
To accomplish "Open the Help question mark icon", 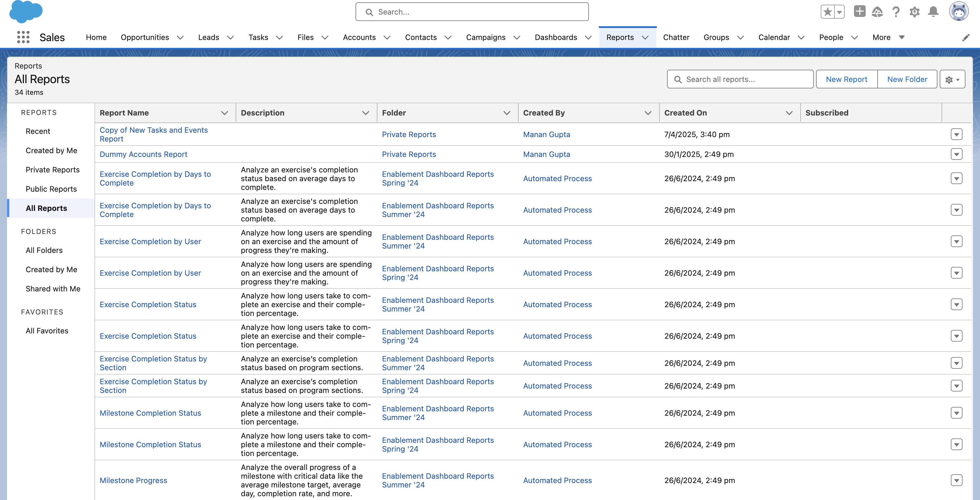I will point(896,12).
